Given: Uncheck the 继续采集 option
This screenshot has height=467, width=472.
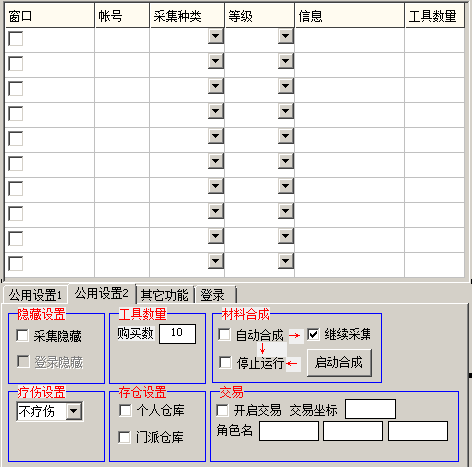Looking at the screenshot, I should coord(313,334).
